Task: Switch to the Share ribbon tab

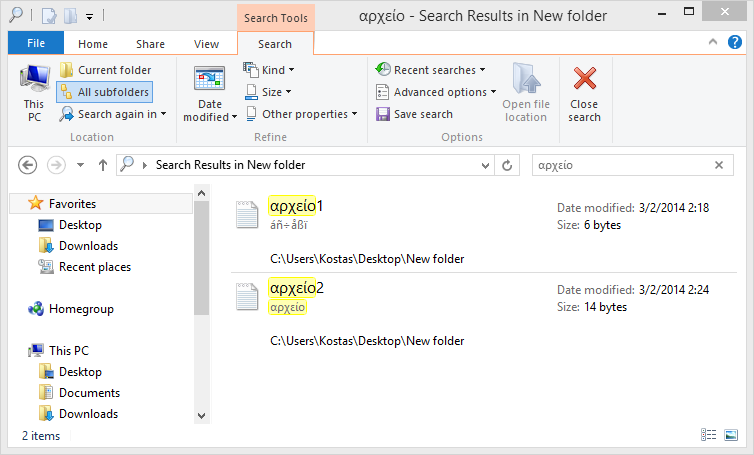Action: [151, 44]
